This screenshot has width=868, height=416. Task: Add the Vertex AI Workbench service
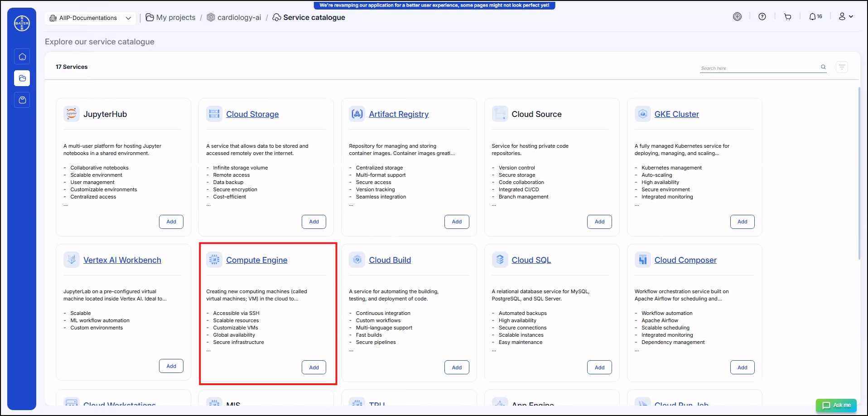pyautogui.click(x=171, y=366)
